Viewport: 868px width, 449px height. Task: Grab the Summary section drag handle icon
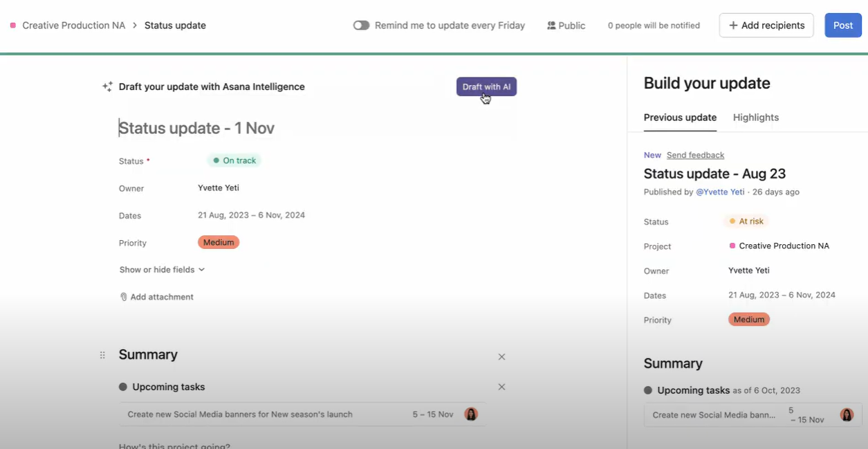pyautogui.click(x=102, y=355)
